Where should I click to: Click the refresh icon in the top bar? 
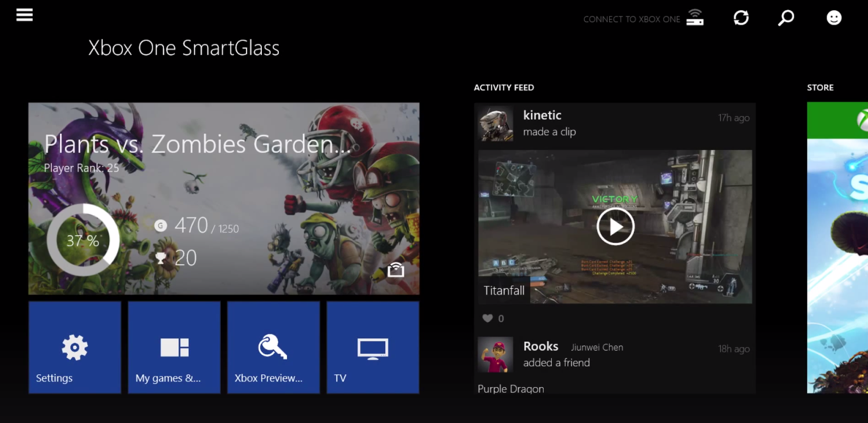point(741,18)
